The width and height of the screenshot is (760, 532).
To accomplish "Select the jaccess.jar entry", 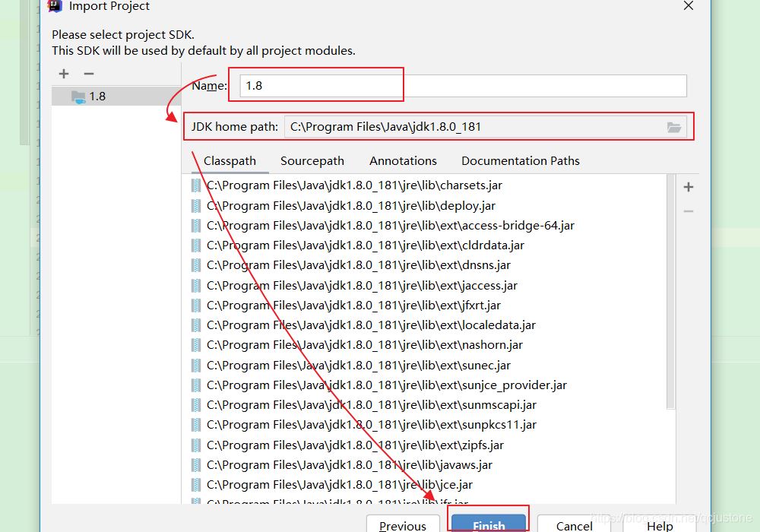I will point(362,286).
